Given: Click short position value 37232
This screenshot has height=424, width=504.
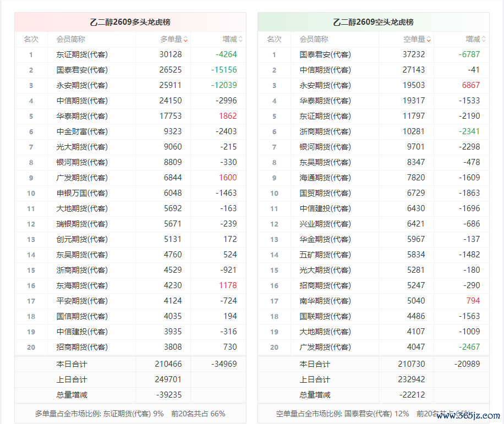Looking at the screenshot, I should [414, 54].
